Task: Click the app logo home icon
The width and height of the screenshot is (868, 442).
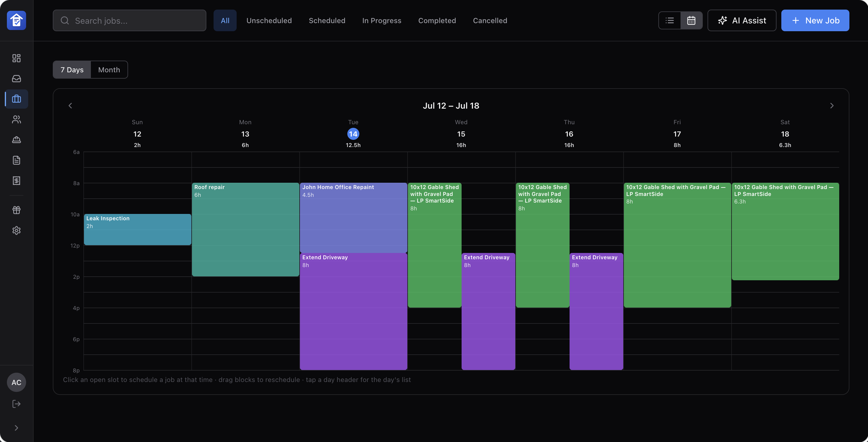Action: (x=16, y=20)
